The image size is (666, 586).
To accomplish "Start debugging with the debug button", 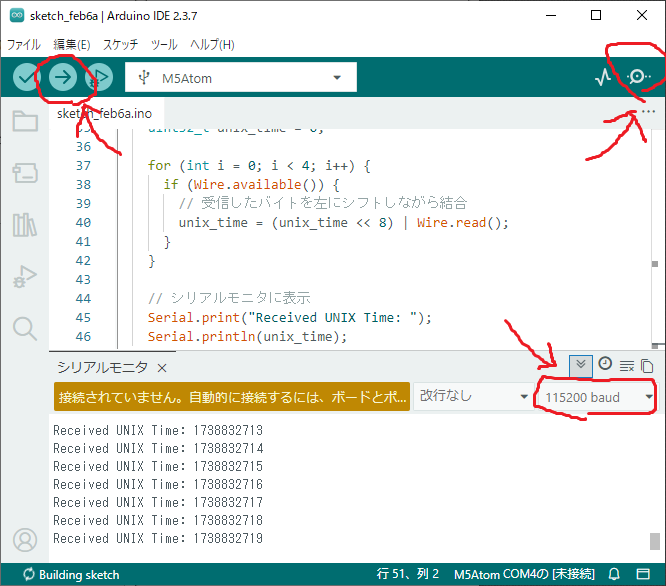I will [x=98, y=78].
